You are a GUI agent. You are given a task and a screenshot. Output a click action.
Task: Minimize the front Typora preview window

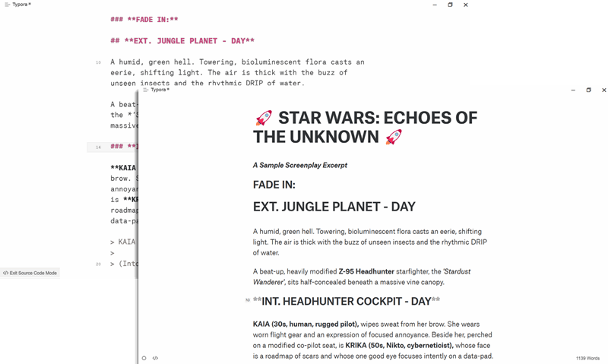(572, 90)
